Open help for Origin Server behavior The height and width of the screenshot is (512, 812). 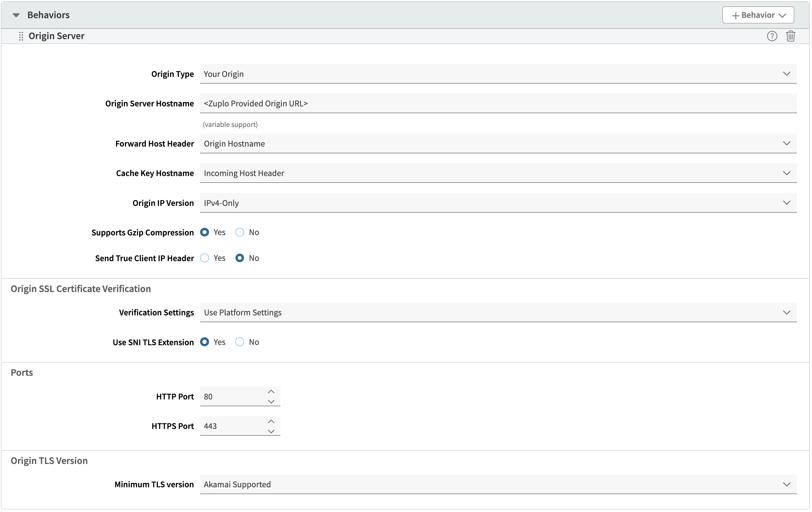[x=772, y=36]
